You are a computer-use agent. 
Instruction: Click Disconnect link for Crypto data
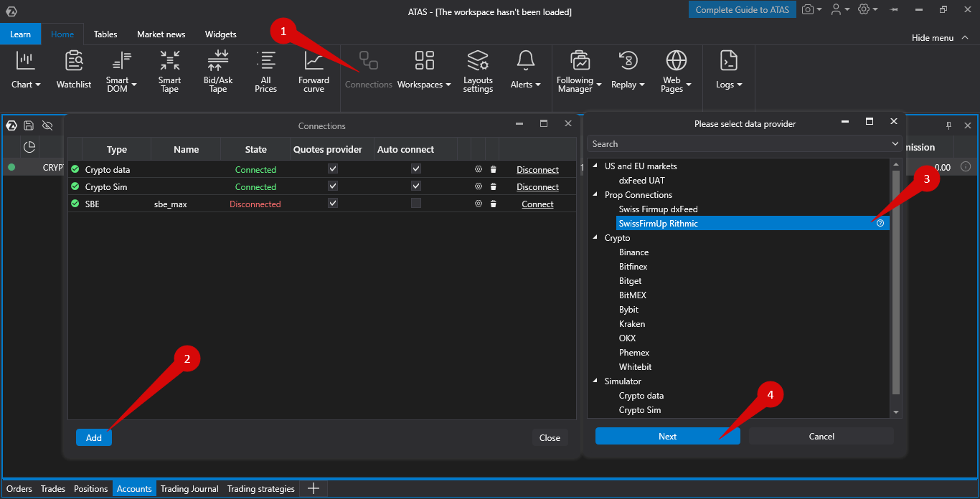tap(537, 170)
